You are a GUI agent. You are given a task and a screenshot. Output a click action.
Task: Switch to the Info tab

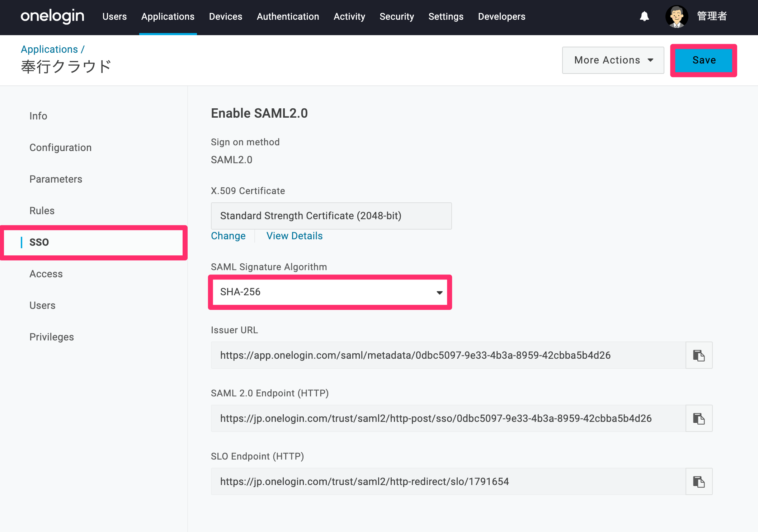pyautogui.click(x=38, y=116)
